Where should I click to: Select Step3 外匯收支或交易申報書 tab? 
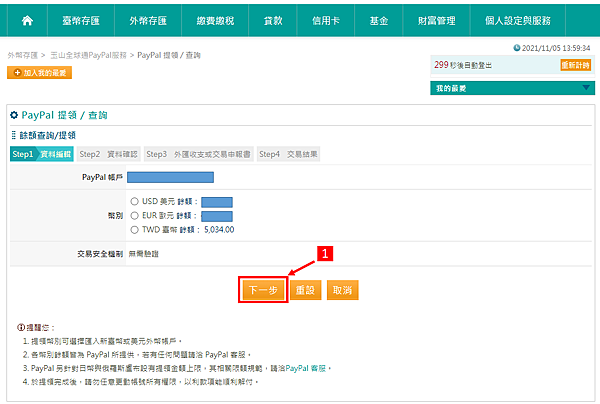[x=198, y=154]
